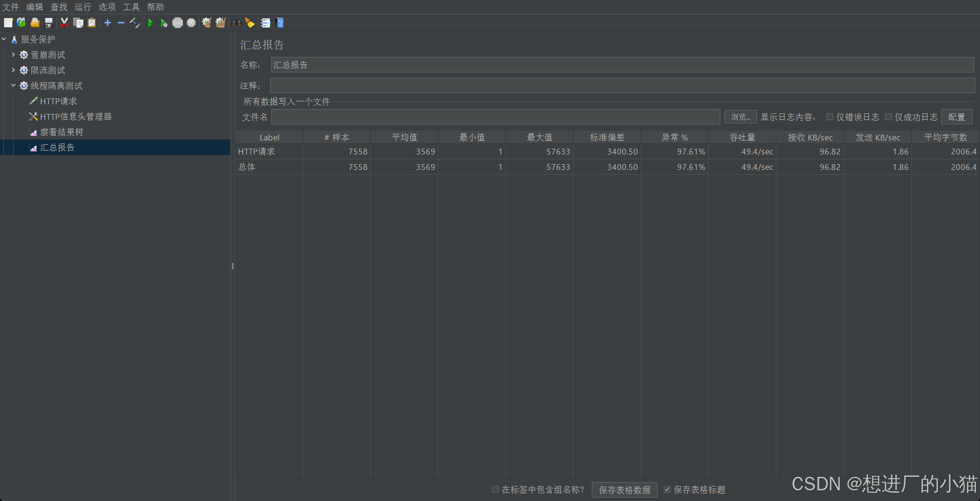The width and height of the screenshot is (980, 501).
Task: Start the test with the green play icon
Action: tap(150, 23)
